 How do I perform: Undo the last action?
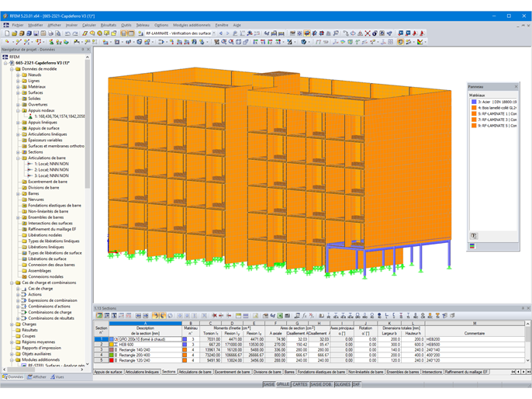pos(67,33)
